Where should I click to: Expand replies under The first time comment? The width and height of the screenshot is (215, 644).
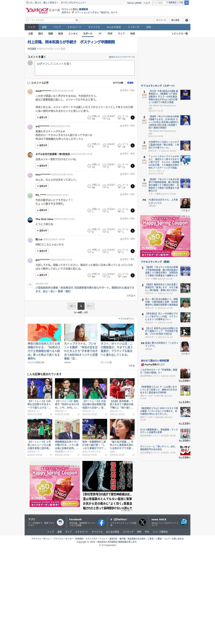pos(42,231)
